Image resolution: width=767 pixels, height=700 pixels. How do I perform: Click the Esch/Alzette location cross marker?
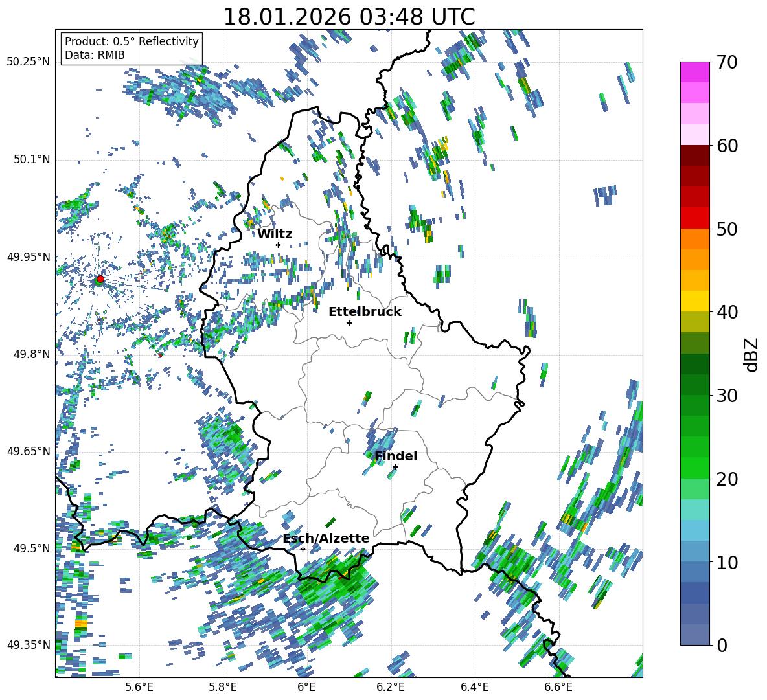(x=303, y=549)
